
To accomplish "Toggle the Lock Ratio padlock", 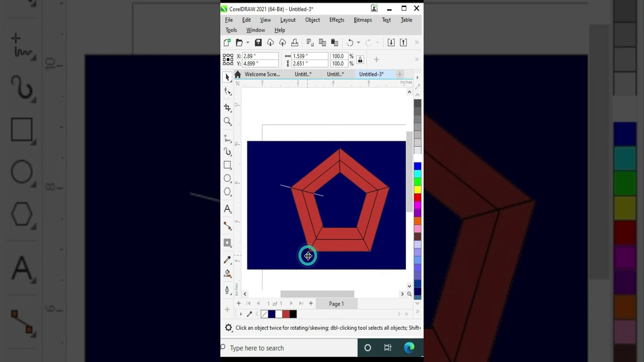I will point(360,60).
